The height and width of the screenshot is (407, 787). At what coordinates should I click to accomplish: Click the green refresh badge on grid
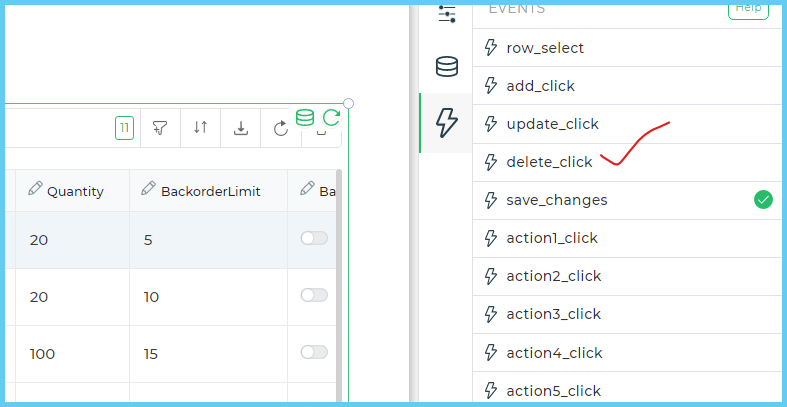pyautogui.click(x=331, y=118)
